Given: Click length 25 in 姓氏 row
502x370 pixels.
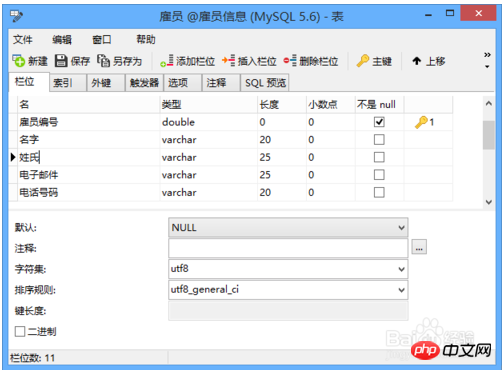Looking at the screenshot, I should (282, 157).
